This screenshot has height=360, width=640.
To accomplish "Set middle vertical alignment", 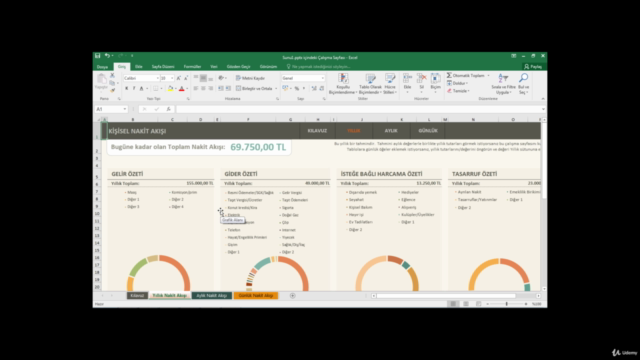I will [203, 78].
